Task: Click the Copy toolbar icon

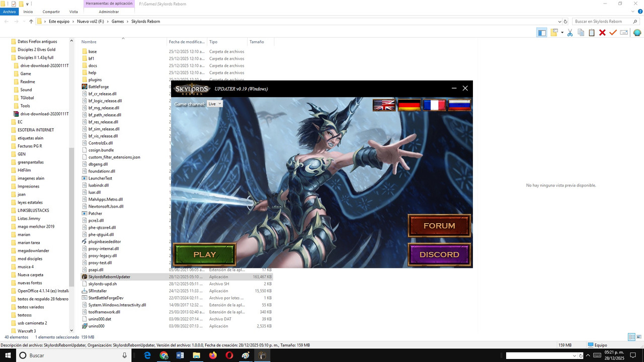Action: coord(581,33)
